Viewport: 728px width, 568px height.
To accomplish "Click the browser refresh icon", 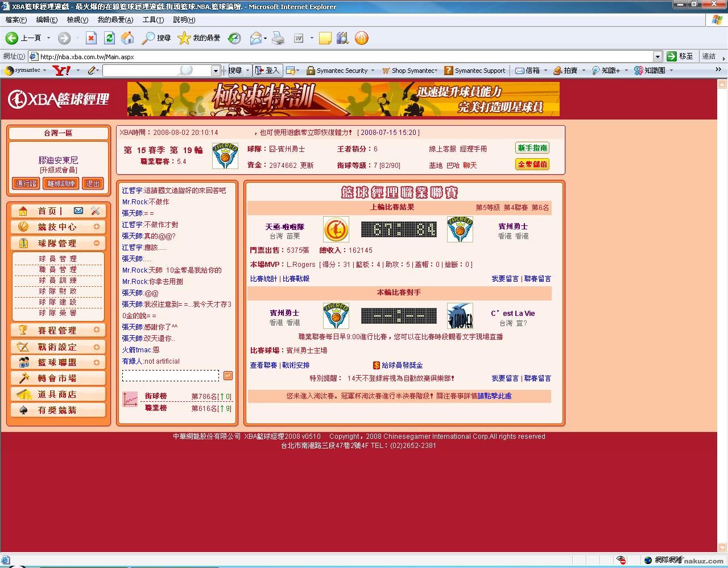I will [109, 38].
